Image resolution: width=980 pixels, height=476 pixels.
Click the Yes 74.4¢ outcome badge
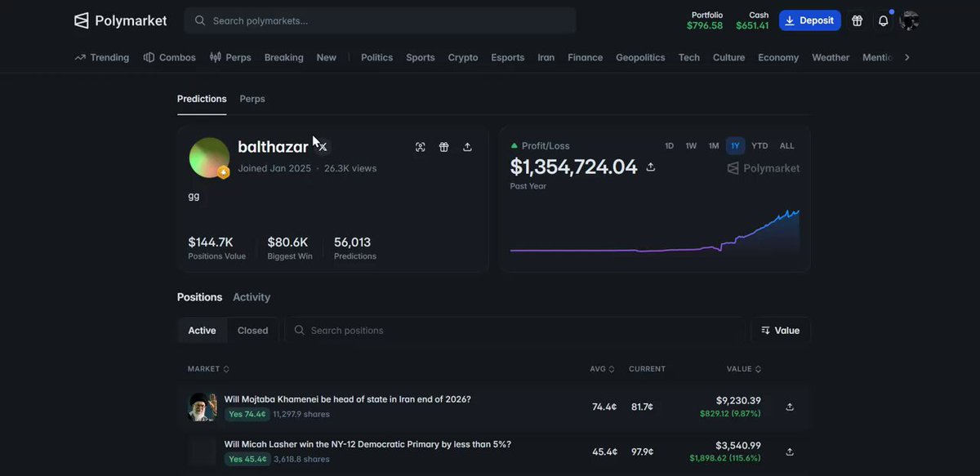pyautogui.click(x=247, y=414)
